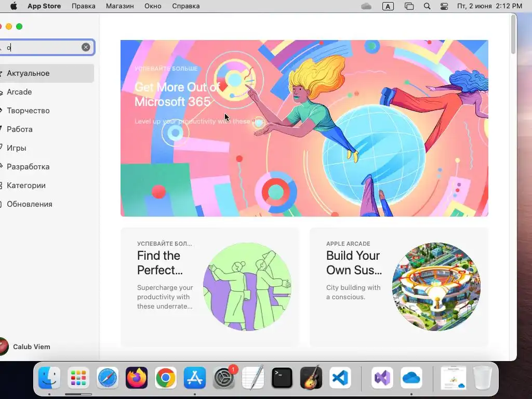Open the Правка menu
Image resolution: width=532 pixels, height=399 pixels.
point(84,6)
